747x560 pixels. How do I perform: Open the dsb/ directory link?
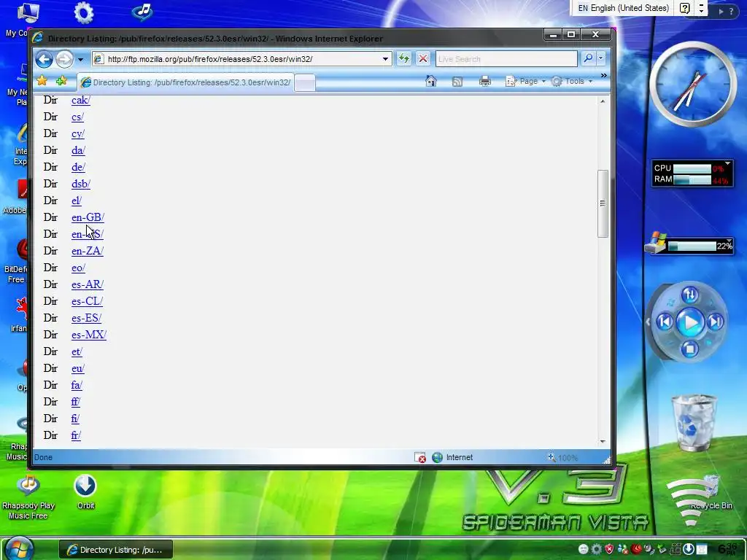click(81, 184)
